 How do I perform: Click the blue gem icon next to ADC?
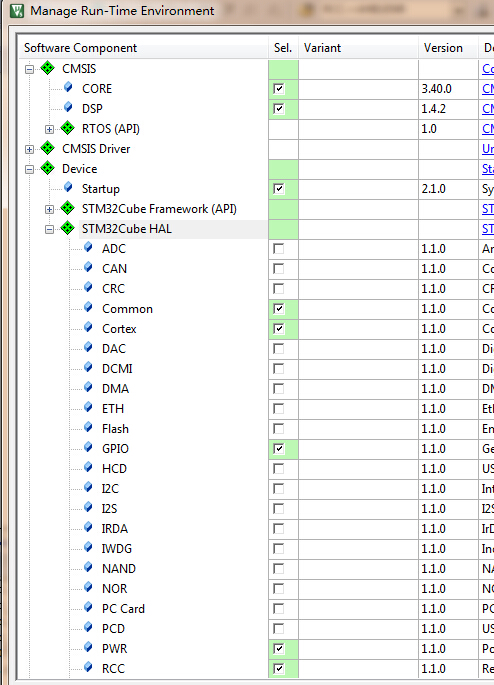88,248
